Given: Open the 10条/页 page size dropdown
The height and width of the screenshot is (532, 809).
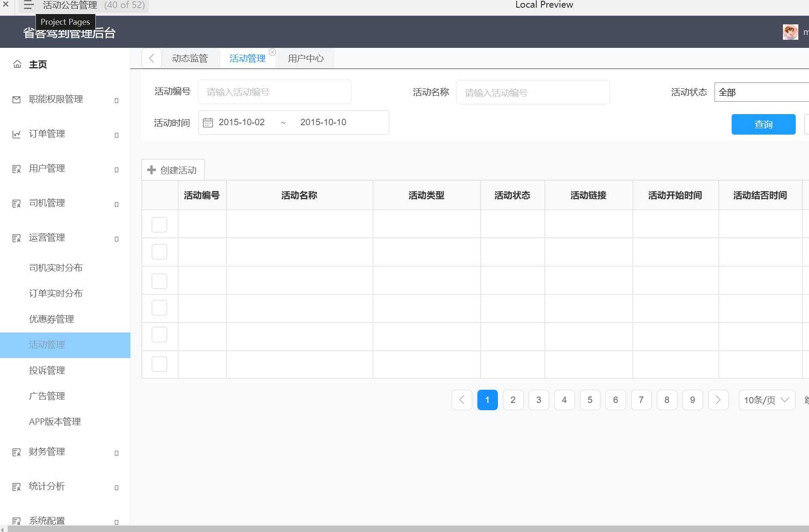Looking at the screenshot, I should [x=766, y=400].
